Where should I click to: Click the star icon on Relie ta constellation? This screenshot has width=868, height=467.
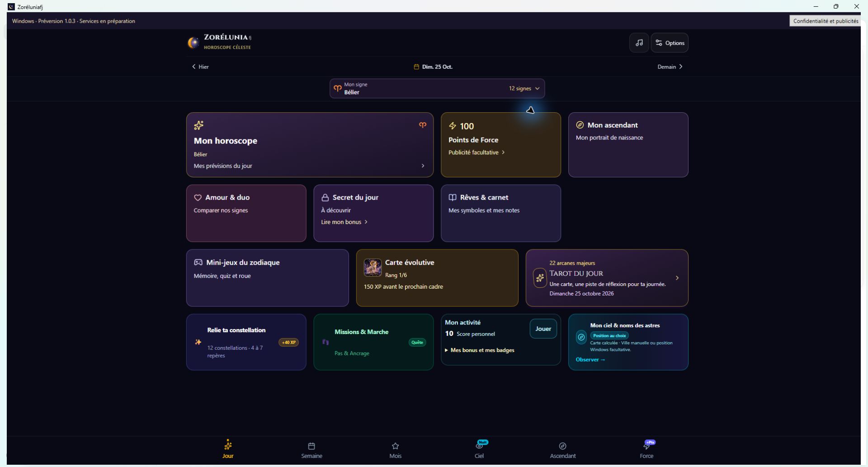198,343
